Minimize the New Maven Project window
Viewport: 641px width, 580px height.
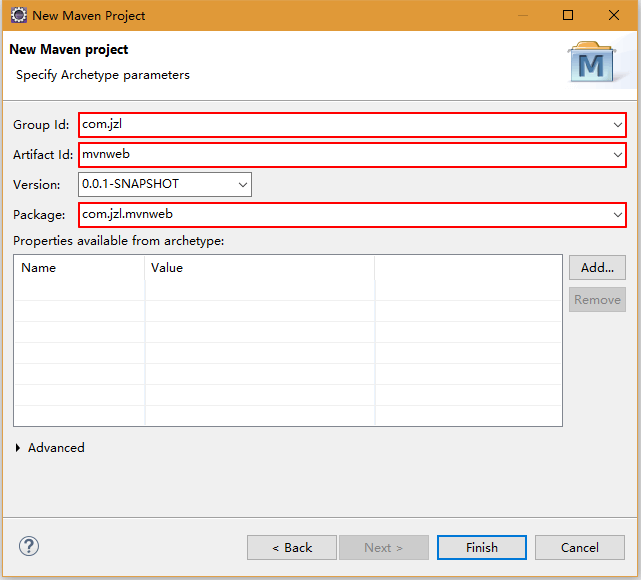(x=523, y=15)
